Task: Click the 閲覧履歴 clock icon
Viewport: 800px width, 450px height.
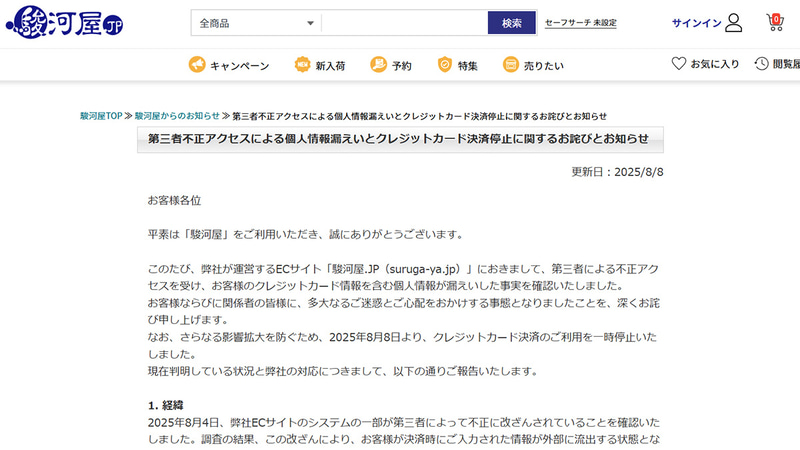Action: coord(762,63)
